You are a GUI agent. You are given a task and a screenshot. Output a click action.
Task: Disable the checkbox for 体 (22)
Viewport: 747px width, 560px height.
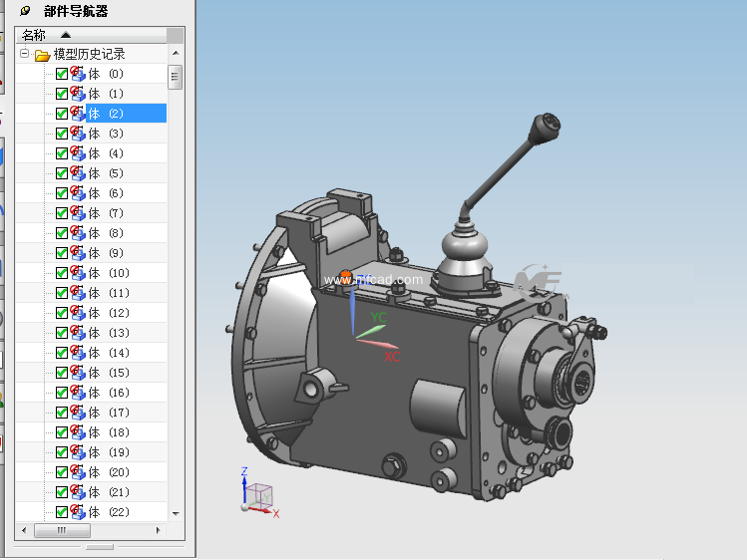62,512
